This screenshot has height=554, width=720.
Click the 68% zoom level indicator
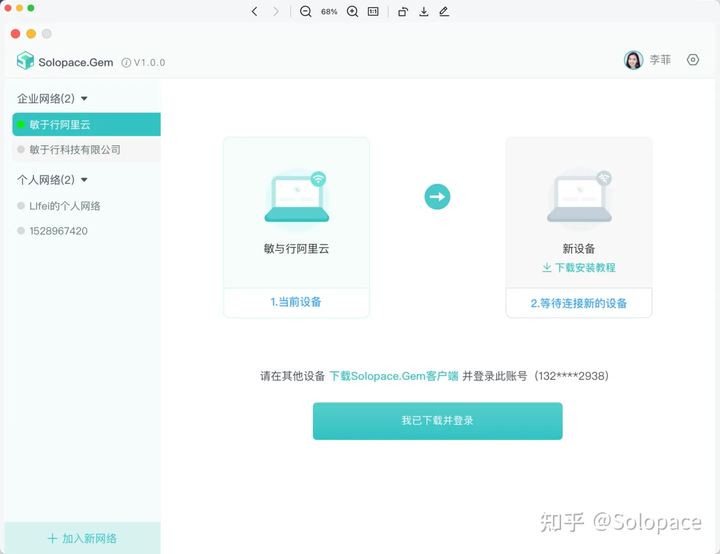(x=329, y=11)
